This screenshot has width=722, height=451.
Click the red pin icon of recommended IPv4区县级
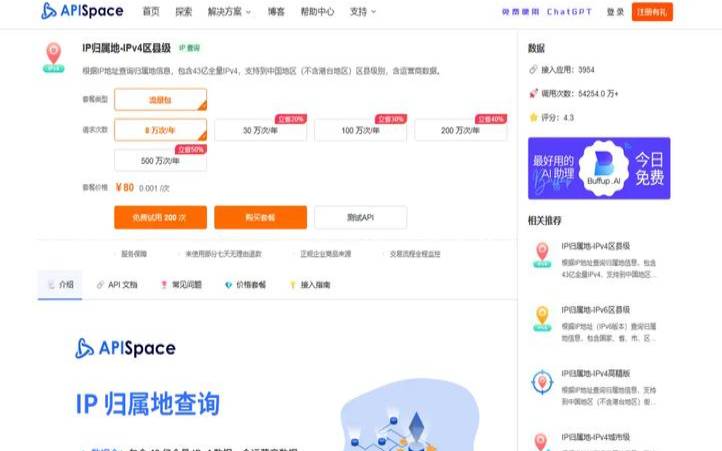pos(542,255)
